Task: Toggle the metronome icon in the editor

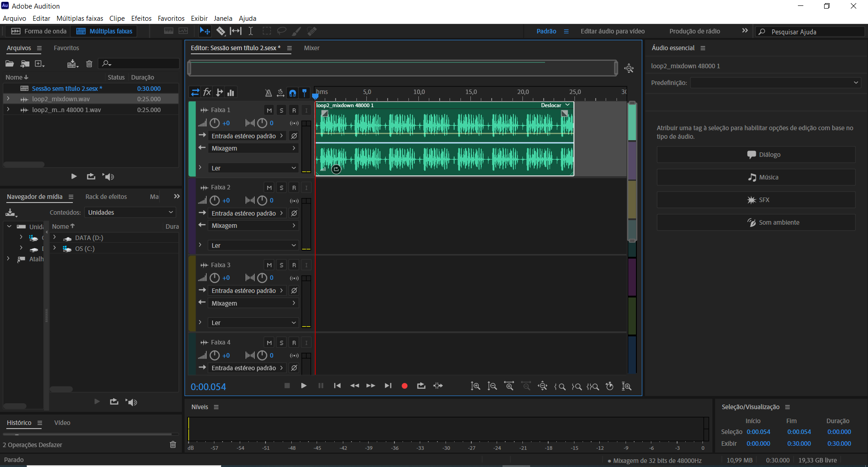Action: 268,93
